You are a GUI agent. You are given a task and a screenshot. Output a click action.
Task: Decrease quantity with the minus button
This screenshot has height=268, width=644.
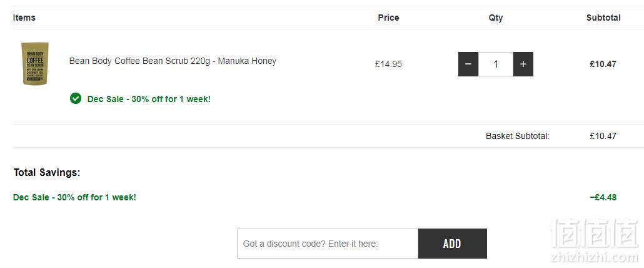pos(468,64)
